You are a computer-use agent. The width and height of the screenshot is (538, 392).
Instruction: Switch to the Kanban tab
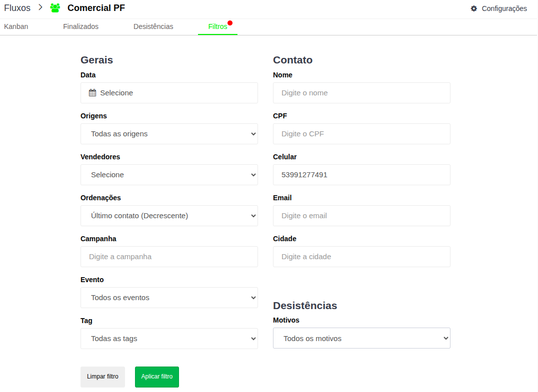(16, 26)
